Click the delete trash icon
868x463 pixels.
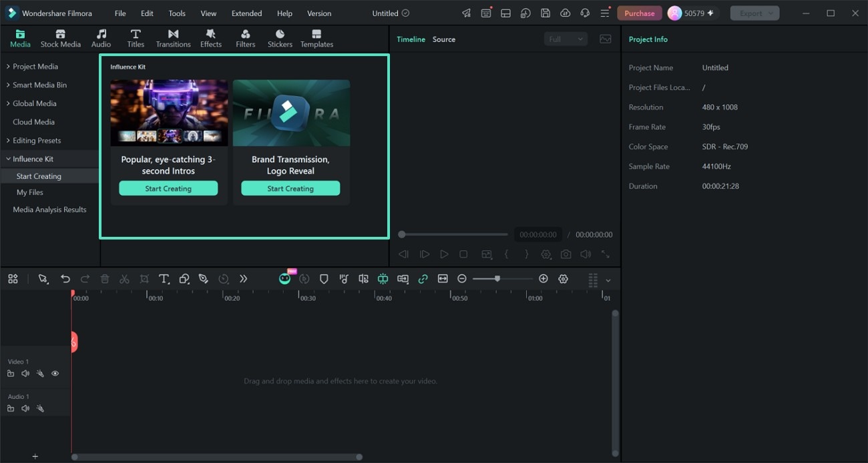tap(105, 279)
